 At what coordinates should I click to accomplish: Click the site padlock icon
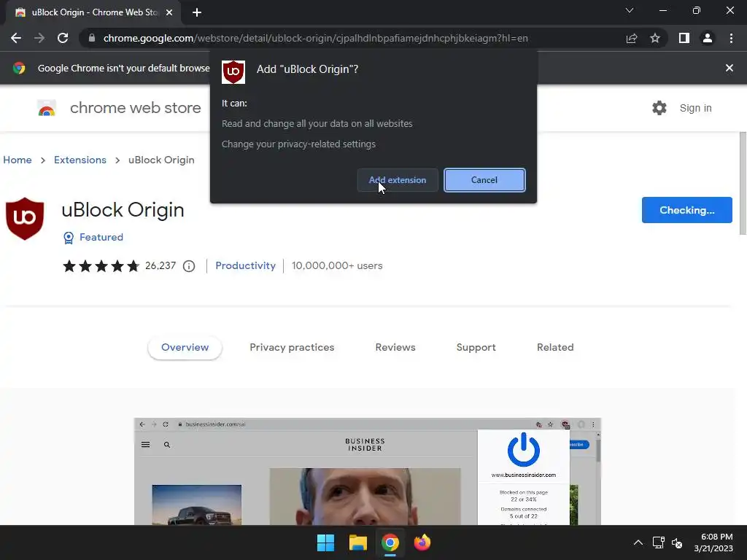(91, 38)
